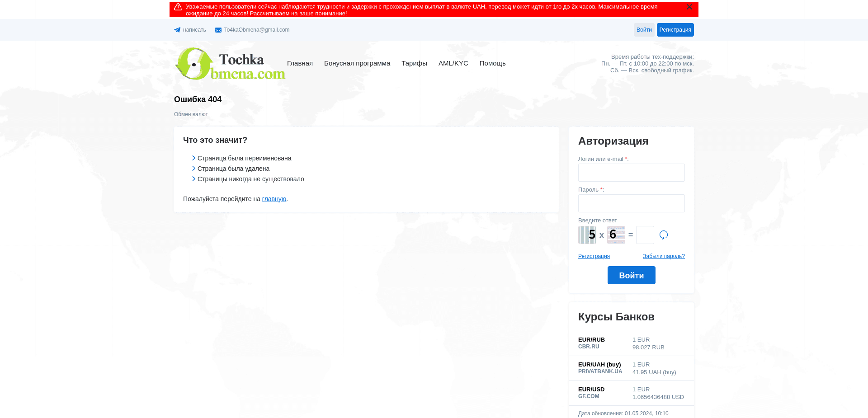Click the 'Регистрация' button in the header

(x=675, y=30)
